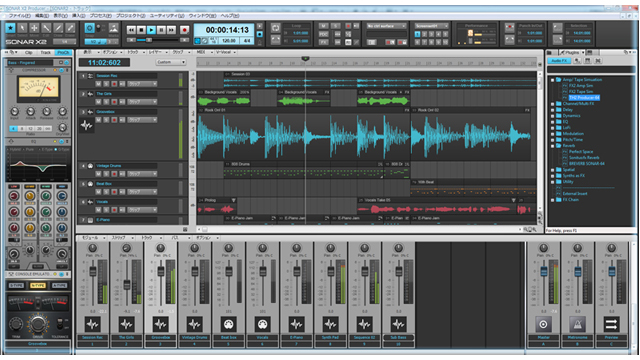The image size is (640, 360).
Task: Click the Groovebox track waveform icon
Action: click(x=86, y=125)
